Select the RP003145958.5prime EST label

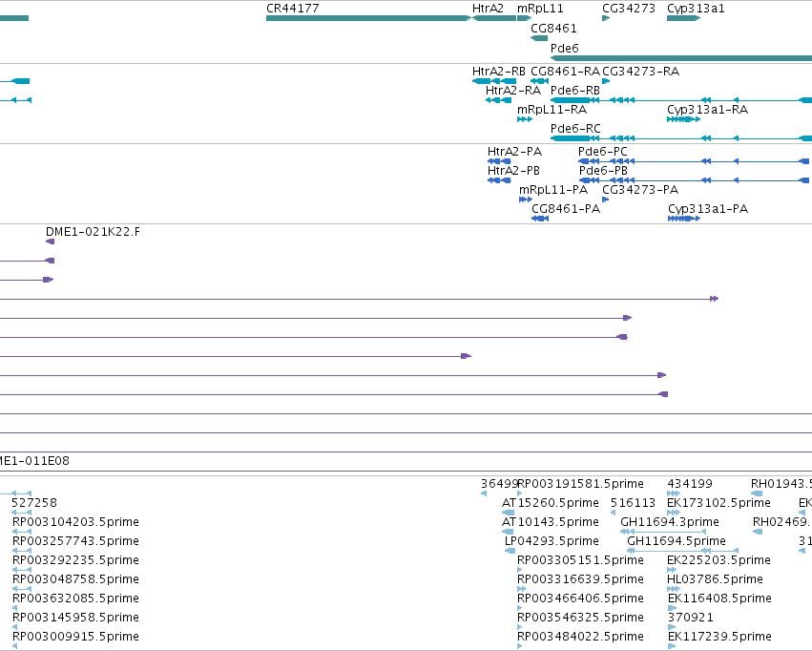tap(75, 617)
